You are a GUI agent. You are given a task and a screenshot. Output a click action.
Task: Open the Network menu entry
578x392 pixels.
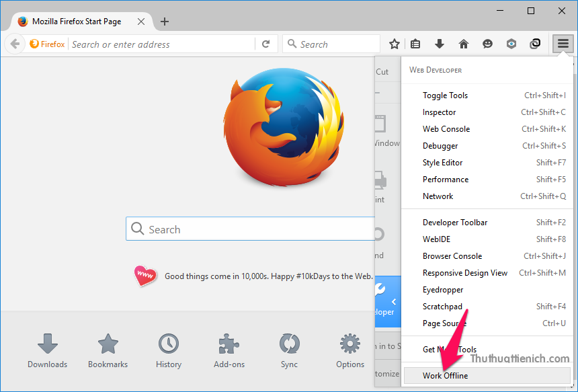coord(487,196)
